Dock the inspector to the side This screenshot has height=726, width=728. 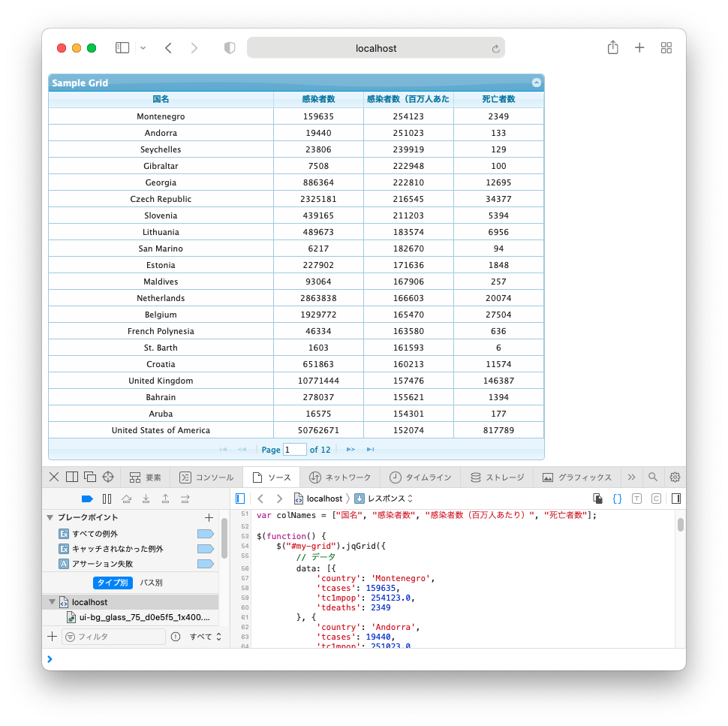[72, 477]
